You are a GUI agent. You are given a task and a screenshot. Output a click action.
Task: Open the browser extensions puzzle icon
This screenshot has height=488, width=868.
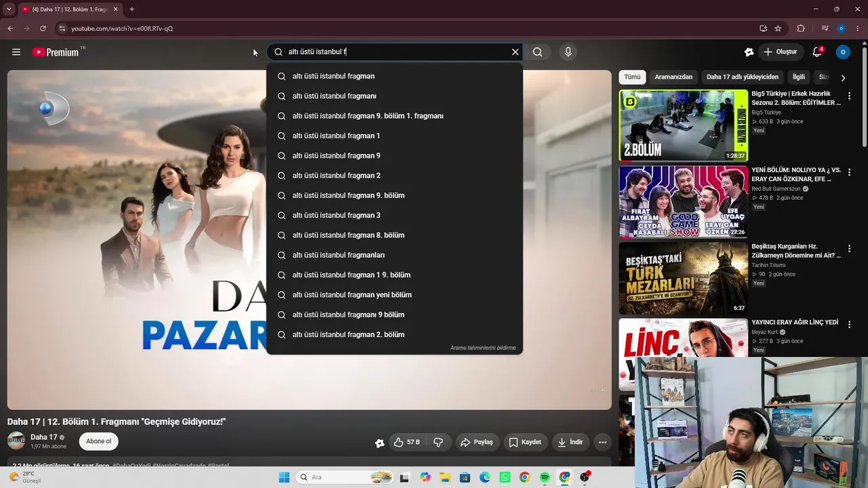point(801,28)
